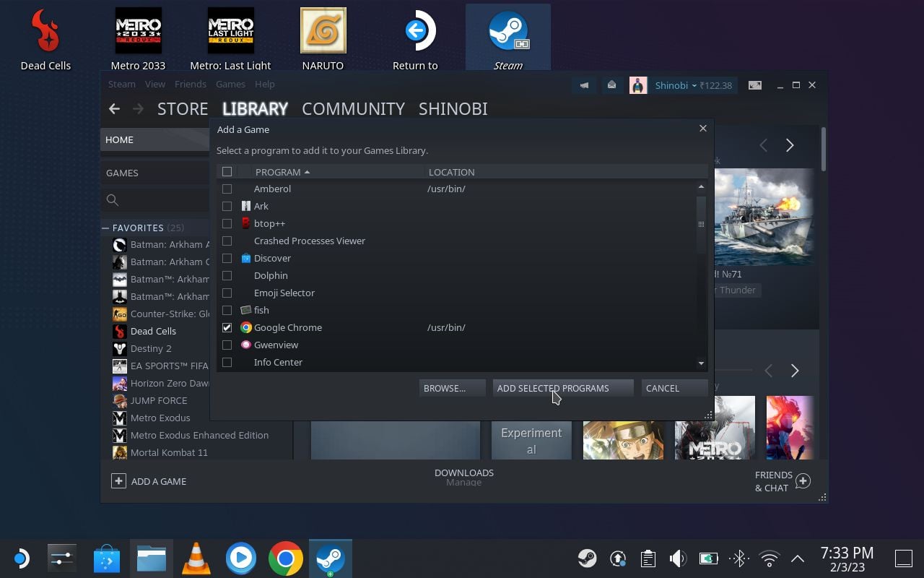Open the Metro 2033 desktop icon
This screenshot has width=924, height=578.
pyautogui.click(x=138, y=40)
